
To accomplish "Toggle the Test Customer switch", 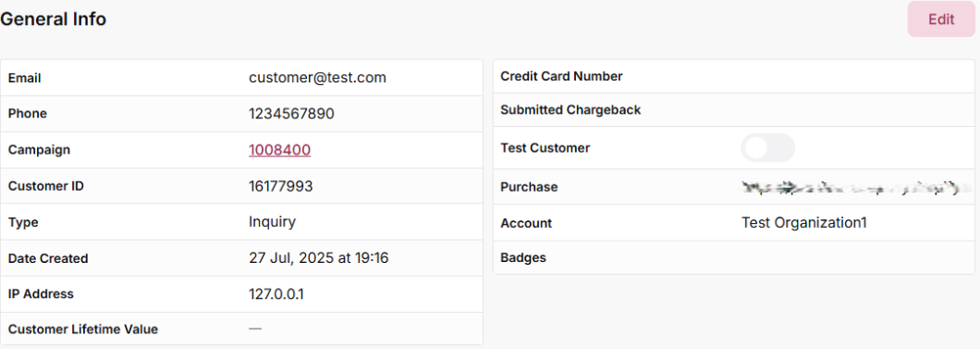I will coord(767,148).
